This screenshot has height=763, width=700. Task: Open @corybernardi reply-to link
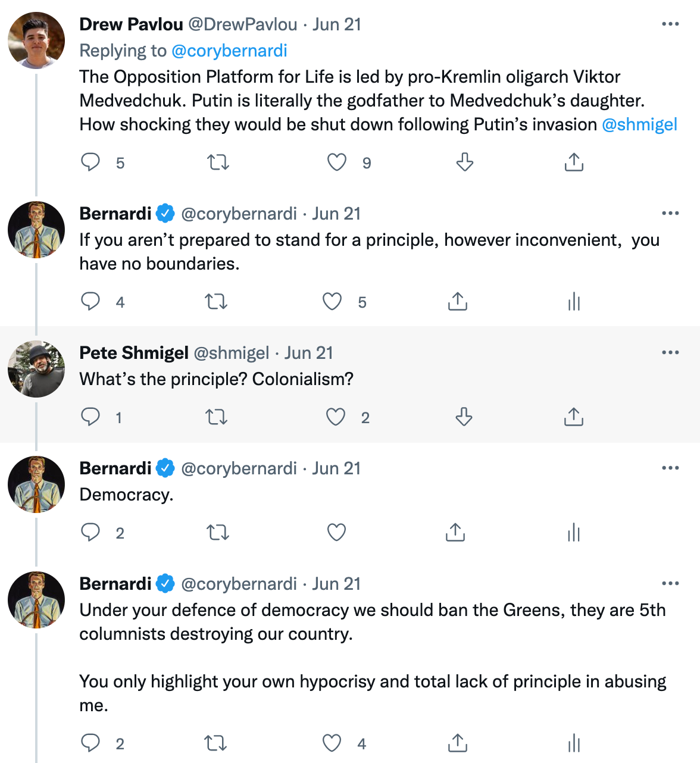click(x=229, y=51)
